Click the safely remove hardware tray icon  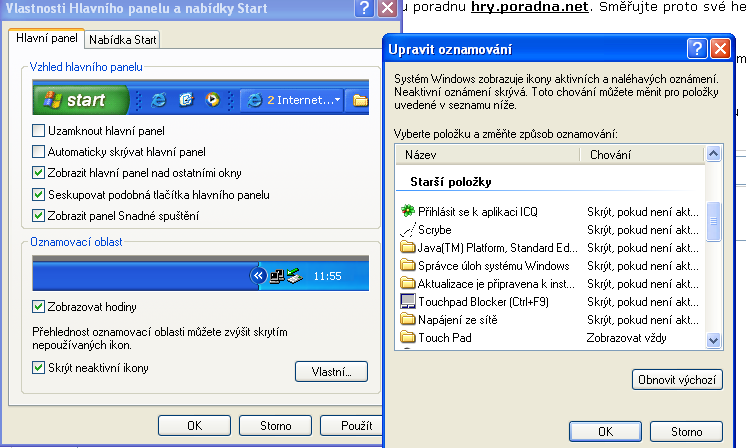(294, 276)
